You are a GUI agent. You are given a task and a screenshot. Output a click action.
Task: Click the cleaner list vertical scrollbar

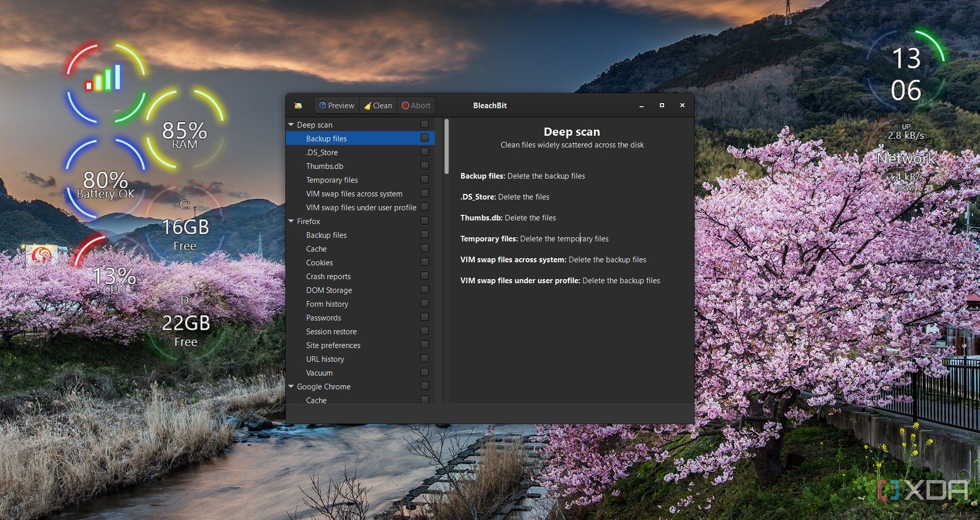pos(447,146)
